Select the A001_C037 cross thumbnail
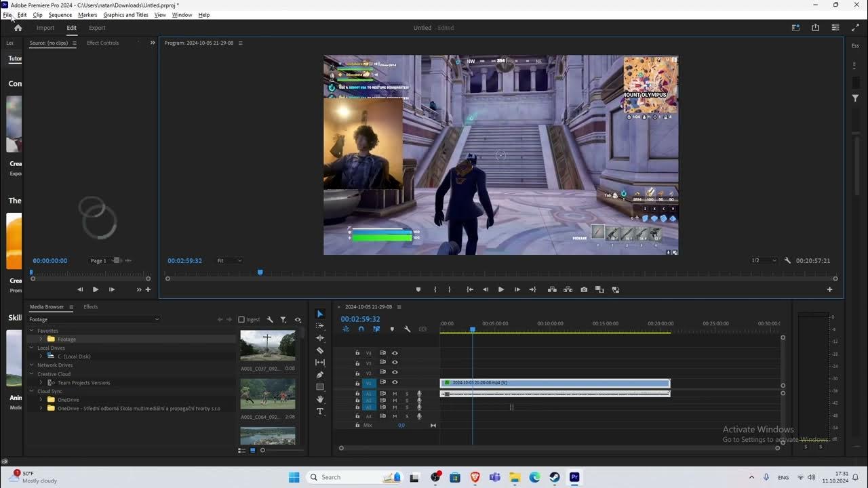 point(267,346)
